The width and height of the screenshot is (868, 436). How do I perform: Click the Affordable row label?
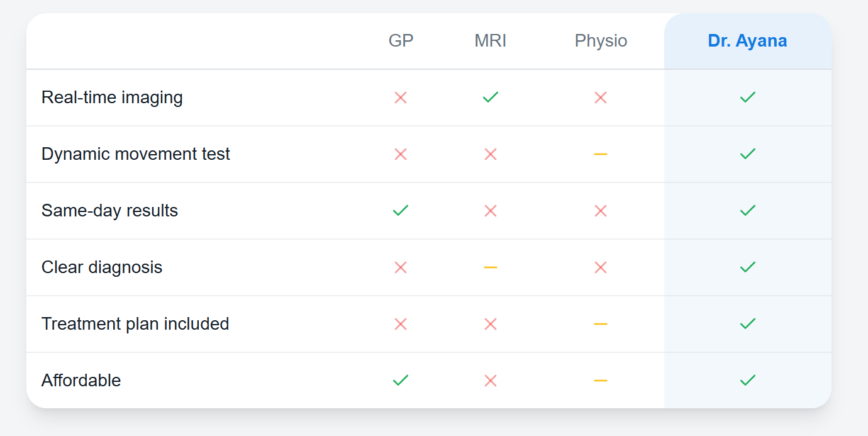[81, 381]
